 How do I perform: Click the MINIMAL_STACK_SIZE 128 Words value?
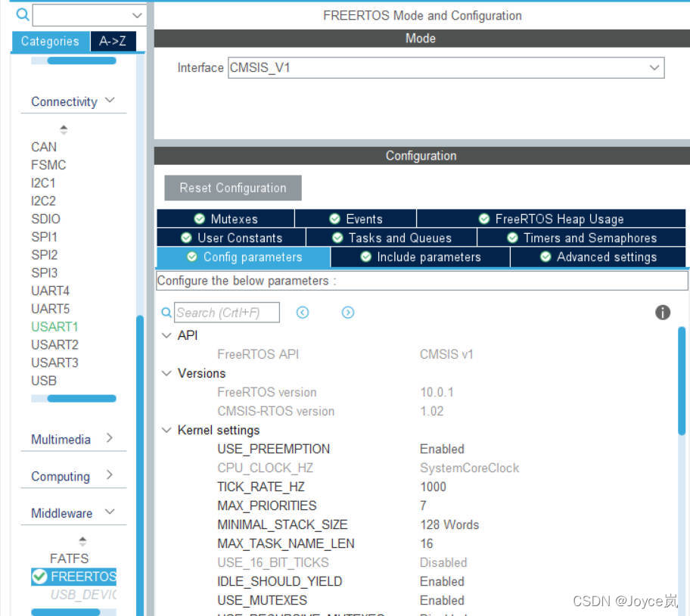[449, 524]
